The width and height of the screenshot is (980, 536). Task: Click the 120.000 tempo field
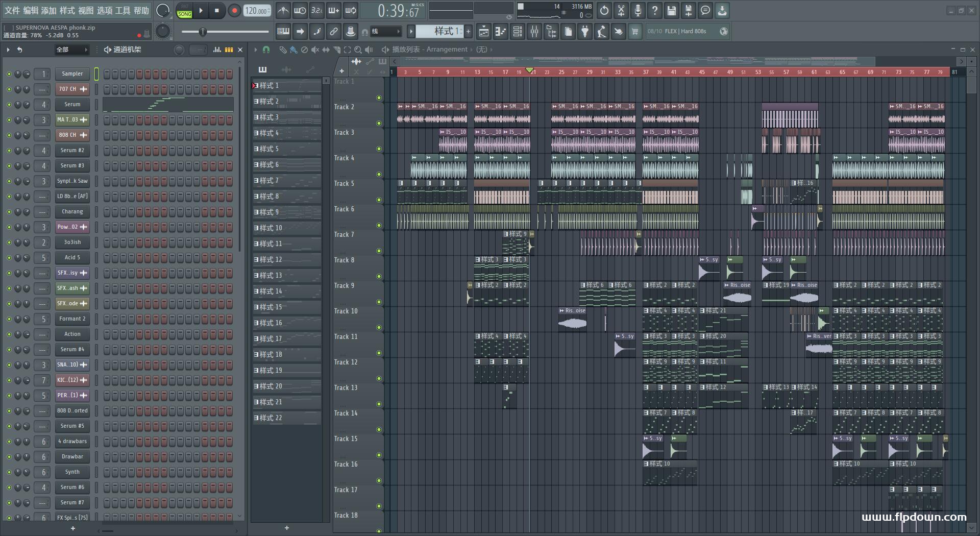pyautogui.click(x=257, y=10)
